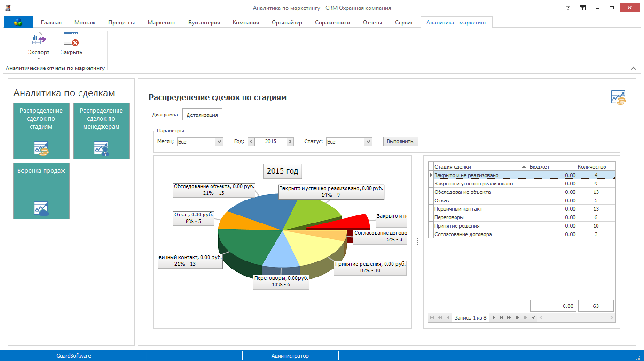Click the total count 63 footer cell
The height and width of the screenshot is (361, 644).
(596, 306)
